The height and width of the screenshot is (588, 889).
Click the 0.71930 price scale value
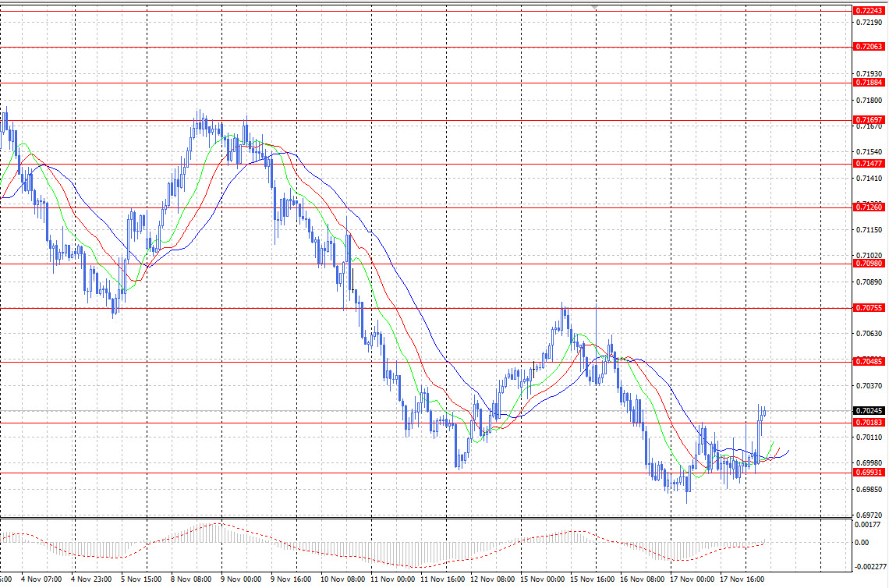(x=869, y=74)
